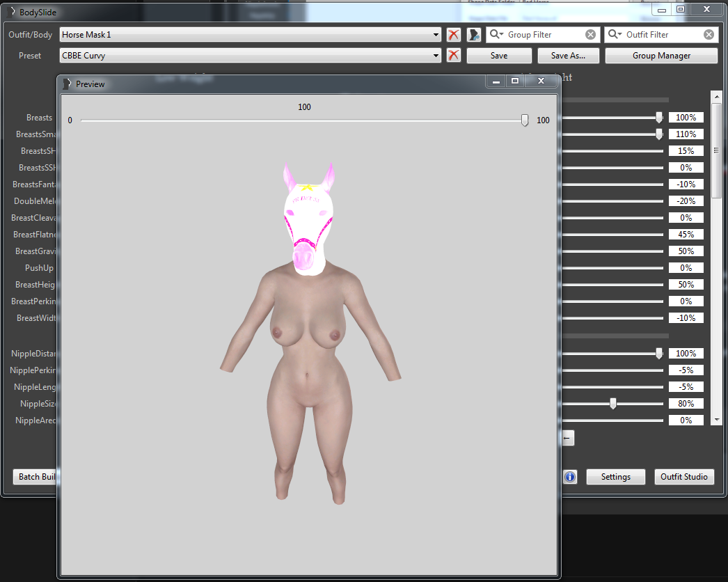Click the NippleDistance high-weight slider thumb
Image resolution: width=728 pixels, height=582 pixels.
pyautogui.click(x=659, y=354)
